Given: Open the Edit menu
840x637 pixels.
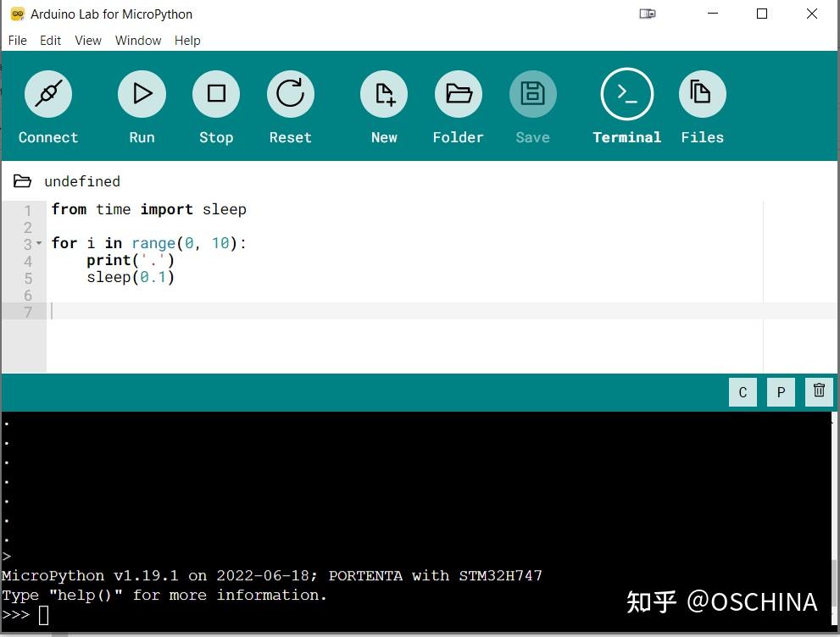Looking at the screenshot, I should (x=50, y=41).
